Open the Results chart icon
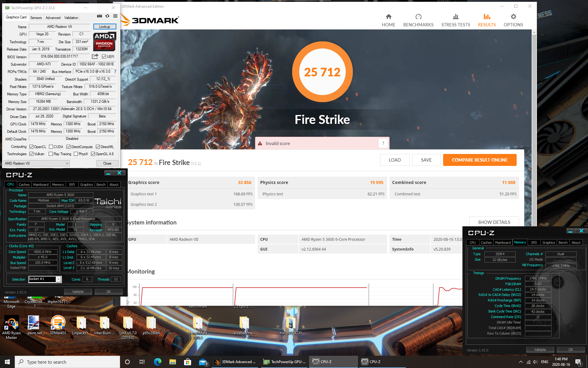588x368 pixels. click(x=487, y=17)
